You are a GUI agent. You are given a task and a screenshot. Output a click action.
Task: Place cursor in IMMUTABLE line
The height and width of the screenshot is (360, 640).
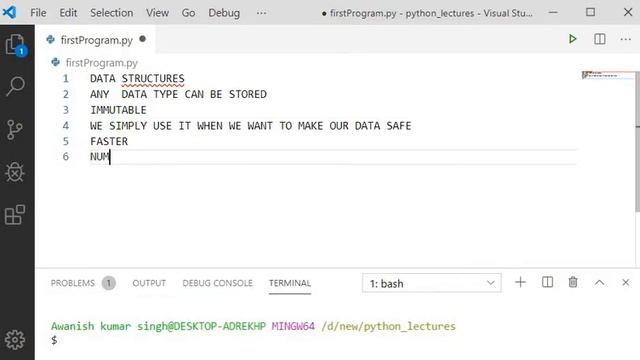coord(118,110)
